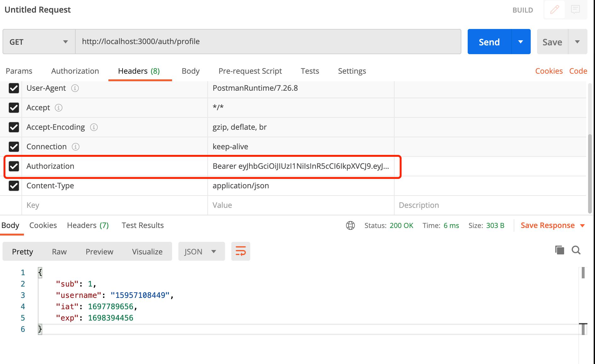This screenshot has width=595, height=364.
Task: Switch to the Pre-request Script tab
Action: pos(250,71)
